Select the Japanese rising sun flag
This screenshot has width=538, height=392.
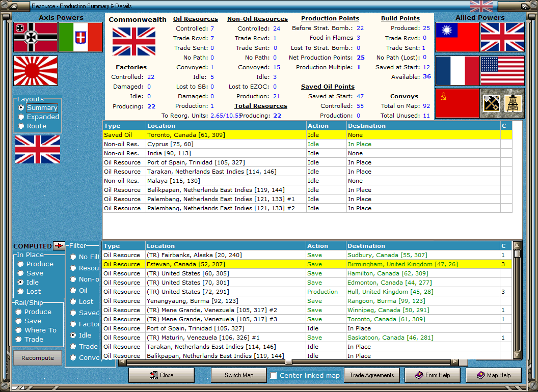[x=36, y=71]
